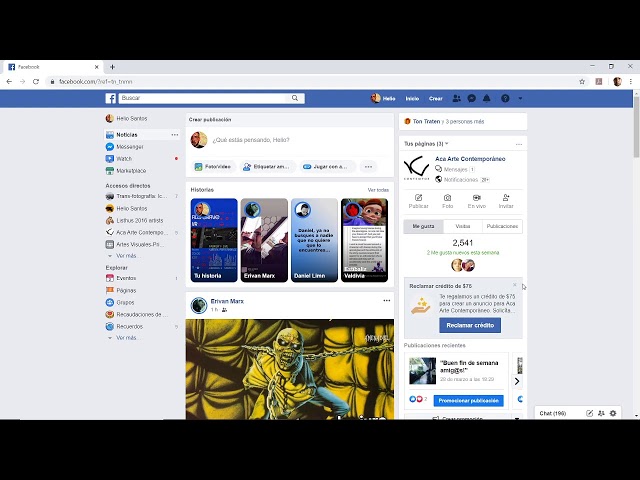Select Visitas tab
640x480 pixels.
462,226
